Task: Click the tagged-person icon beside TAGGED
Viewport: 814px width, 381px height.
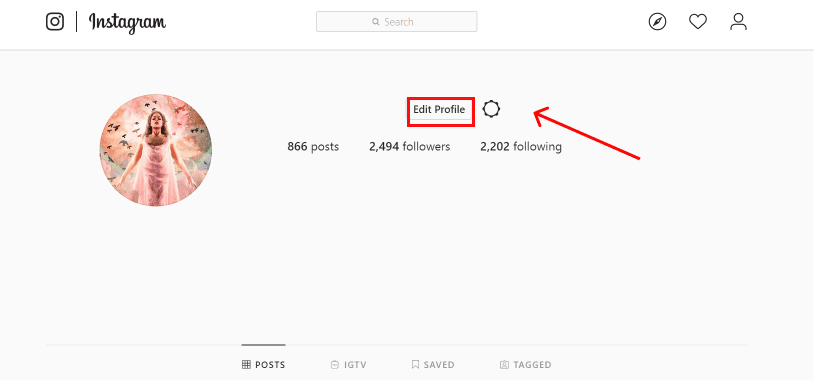Action: point(504,365)
